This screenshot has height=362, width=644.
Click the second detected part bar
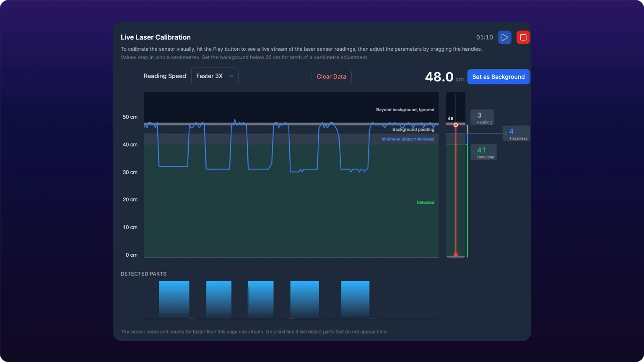pyautogui.click(x=218, y=299)
